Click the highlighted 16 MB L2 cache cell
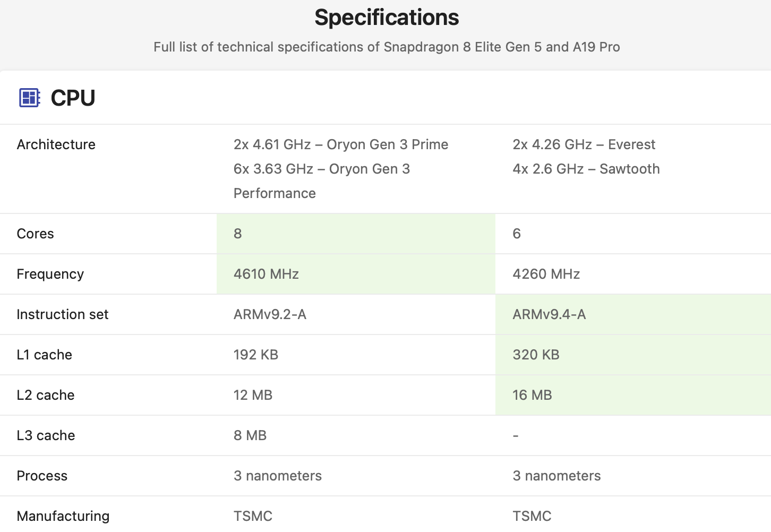The image size is (771, 532). 633,395
